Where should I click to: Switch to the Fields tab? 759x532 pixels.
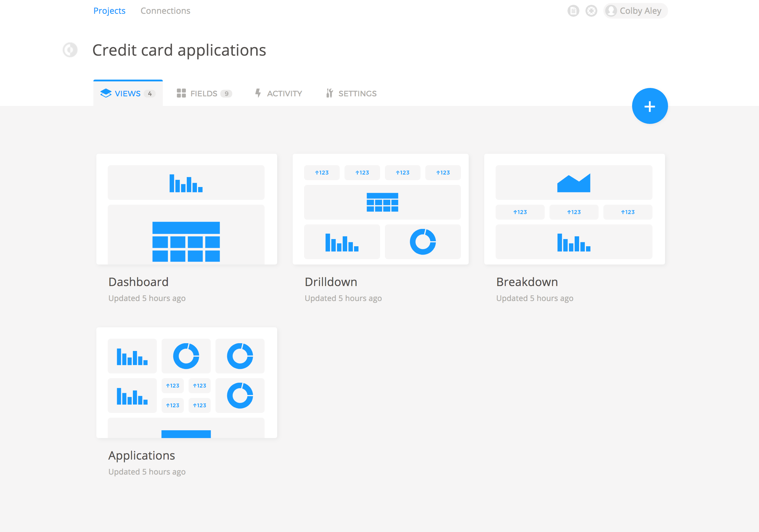(x=204, y=94)
